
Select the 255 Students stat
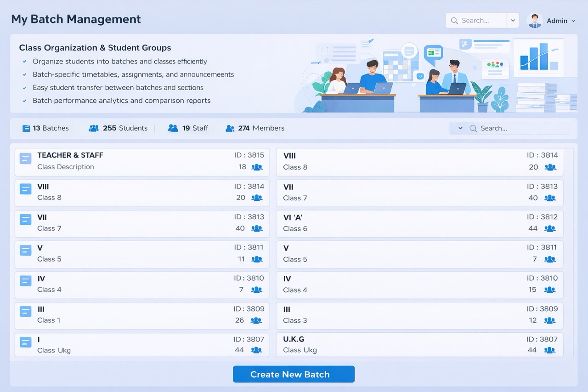[119, 128]
